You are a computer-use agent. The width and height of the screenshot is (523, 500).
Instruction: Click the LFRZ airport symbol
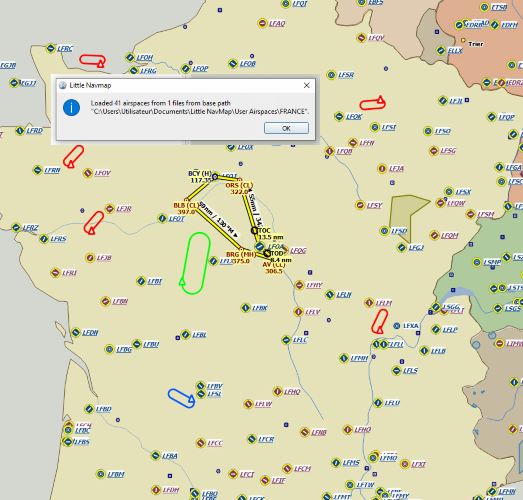point(16,228)
